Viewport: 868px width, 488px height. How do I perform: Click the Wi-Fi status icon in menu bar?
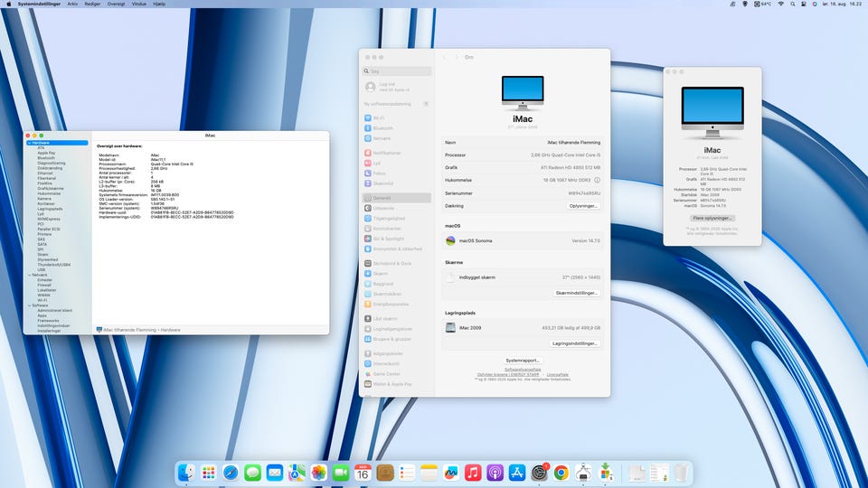pos(780,5)
